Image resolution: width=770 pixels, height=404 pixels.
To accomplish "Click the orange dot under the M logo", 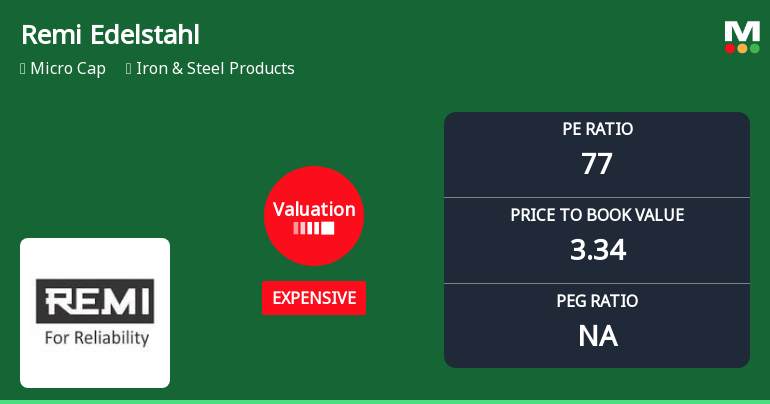I will pyautogui.click(x=743, y=48).
